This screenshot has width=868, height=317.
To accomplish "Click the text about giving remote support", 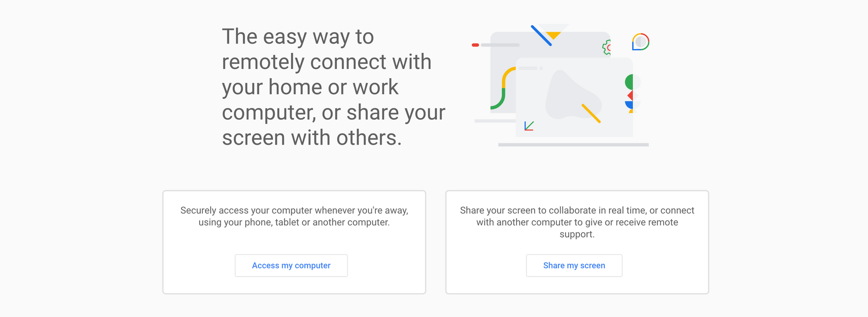I will coord(577,222).
